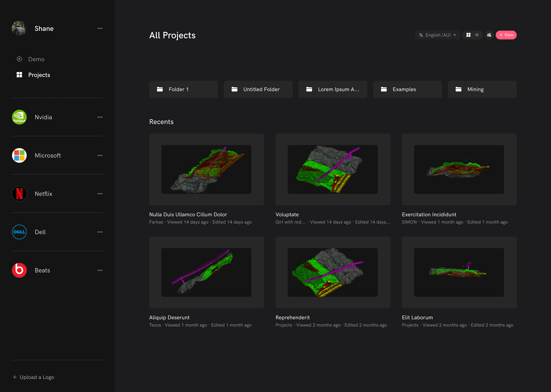Switch to list view layout
Screen dimensions: 551x392
point(477,35)
